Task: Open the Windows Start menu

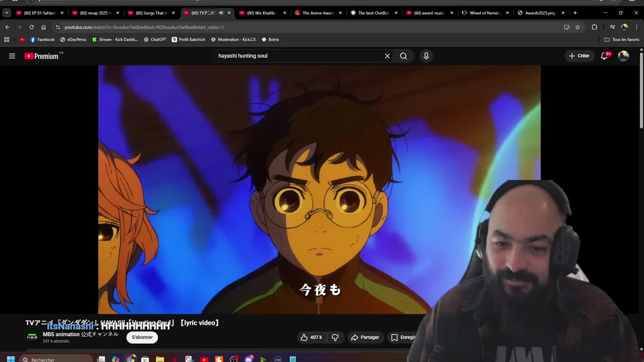Action: [11, 359]
